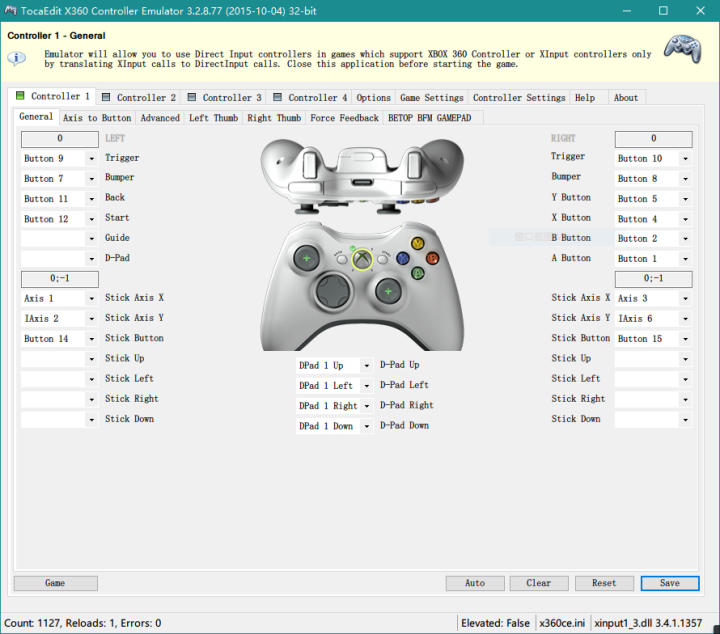Click the right stick value box showing 0;-1
Viewport: 720px width, 634px height.
coord(653,279)
